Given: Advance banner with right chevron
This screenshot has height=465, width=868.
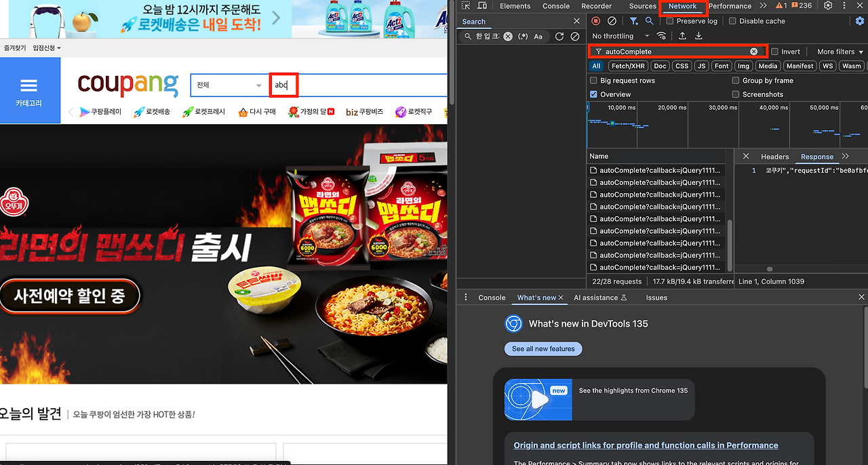Looking at the screenshot, I should (275, 18).
